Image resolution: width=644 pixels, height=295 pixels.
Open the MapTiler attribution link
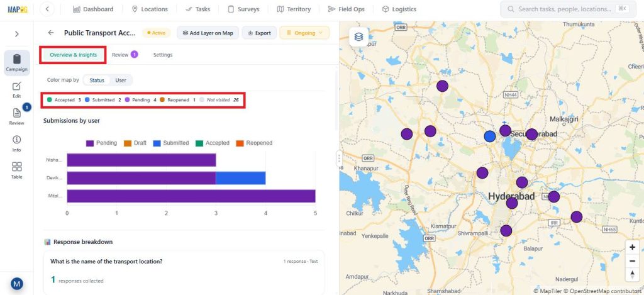pyautogui.click(x=548, y=291)
